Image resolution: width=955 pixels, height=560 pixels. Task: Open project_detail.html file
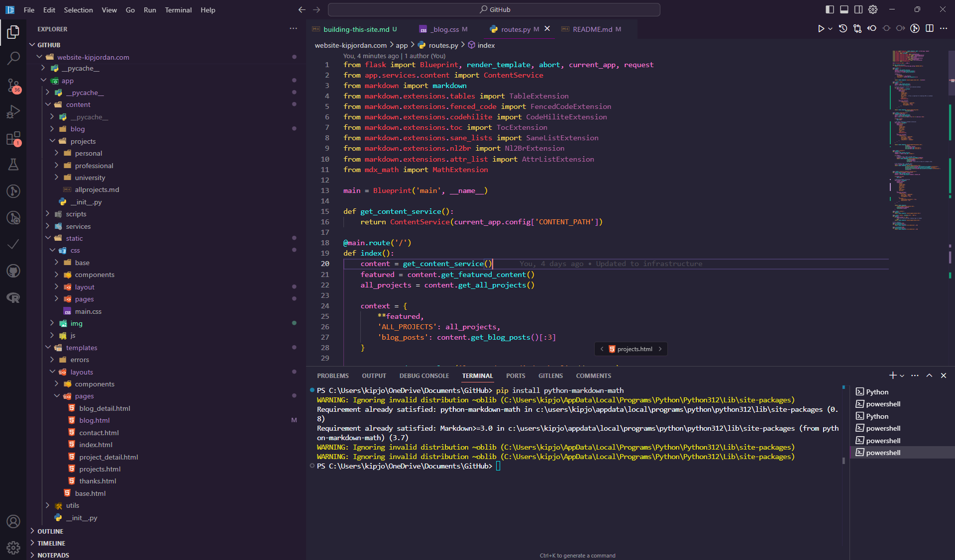point(167,457)
